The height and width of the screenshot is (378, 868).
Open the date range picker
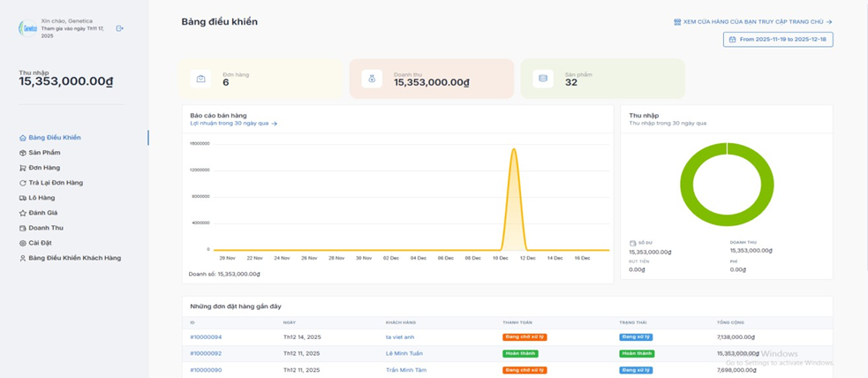click(778, 40)
